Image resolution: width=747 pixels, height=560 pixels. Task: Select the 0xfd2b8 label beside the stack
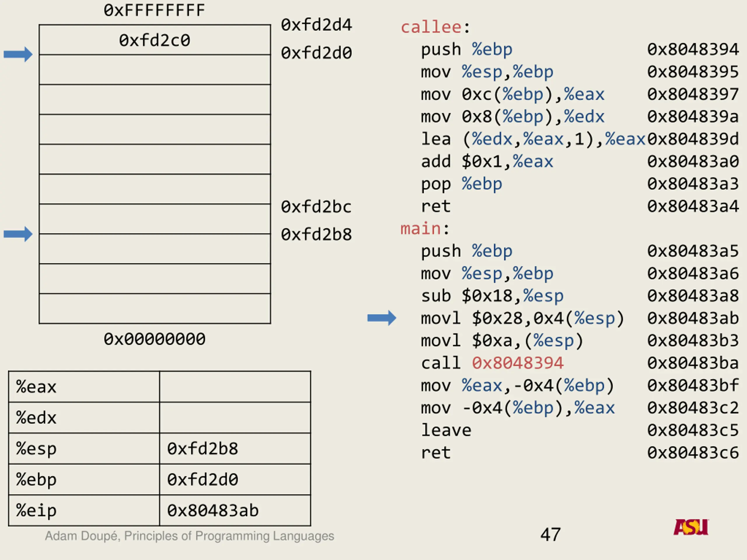316,234
